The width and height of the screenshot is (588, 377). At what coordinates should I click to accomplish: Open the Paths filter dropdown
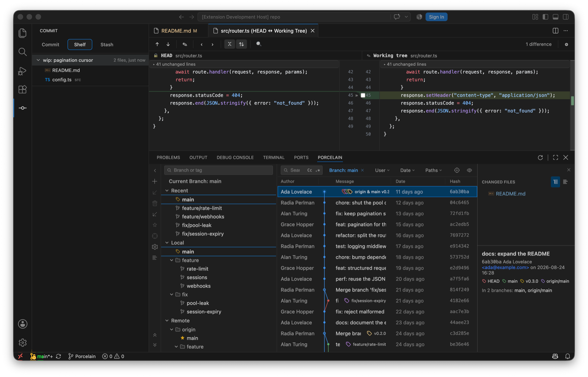pyautogui.click(x=434, y=170)
